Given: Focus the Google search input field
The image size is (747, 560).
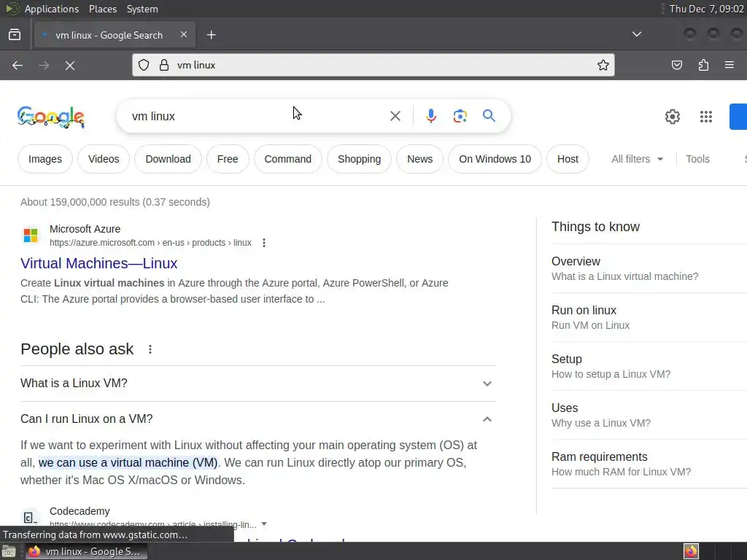Looking at the screenshot, I should (258, 116).
